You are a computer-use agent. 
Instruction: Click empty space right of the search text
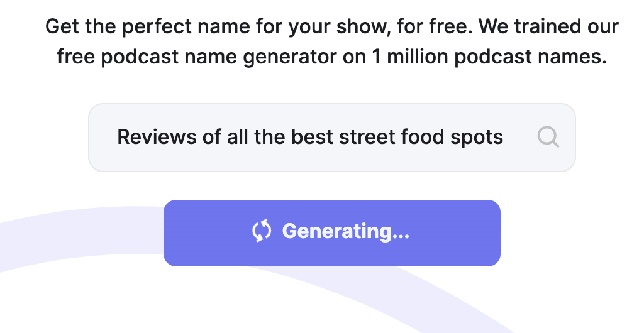tap(520, 138)
